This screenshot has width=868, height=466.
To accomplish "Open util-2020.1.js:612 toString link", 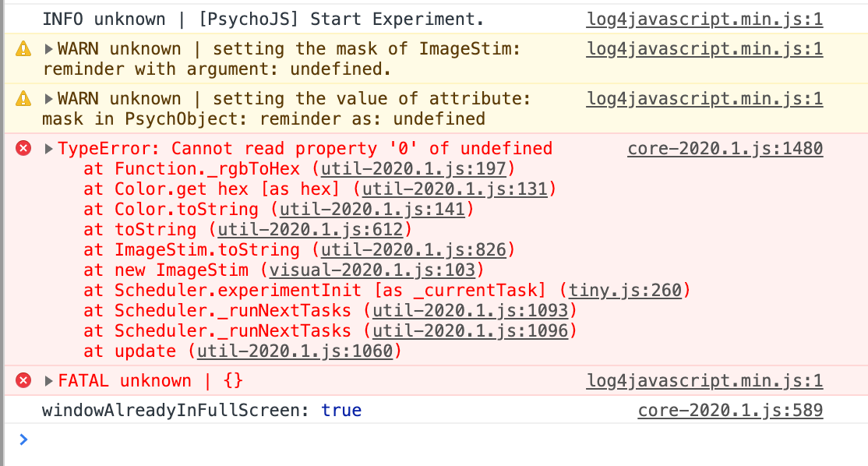I will point(310,229).
